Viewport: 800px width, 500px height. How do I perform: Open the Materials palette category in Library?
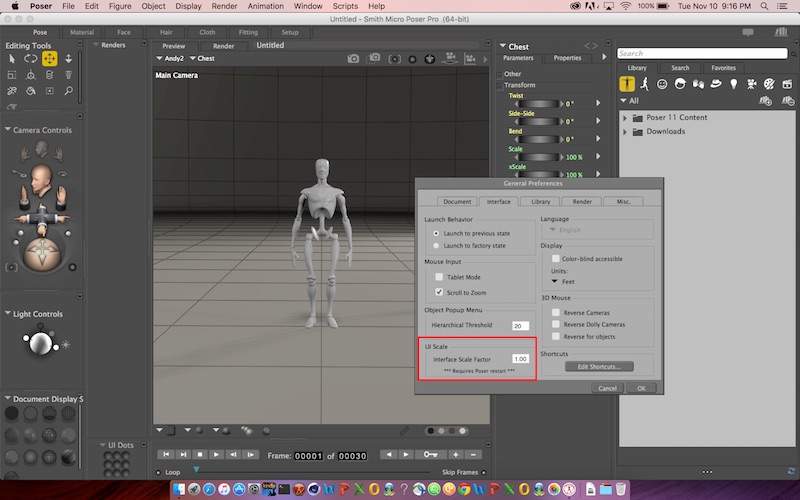coord(769,84)
